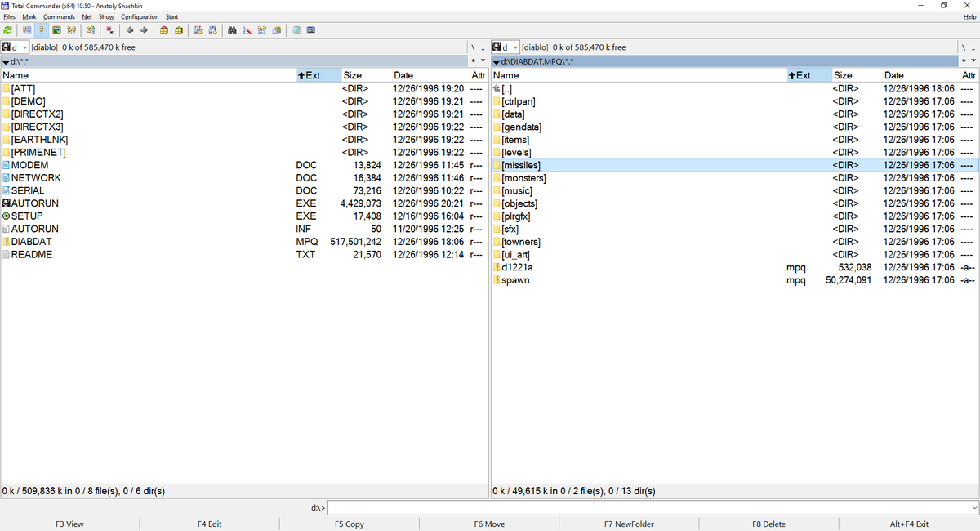
Task: Go back using the left arrow icon
Action: tap(130, 30)
